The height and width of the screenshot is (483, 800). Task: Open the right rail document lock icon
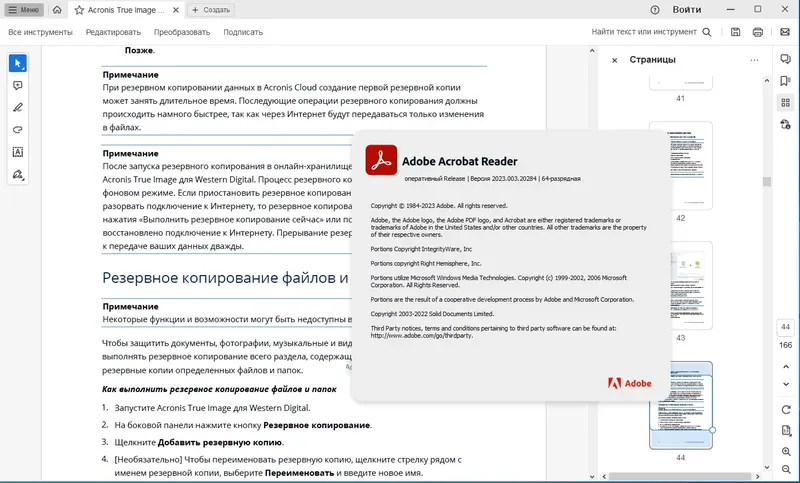786,124
